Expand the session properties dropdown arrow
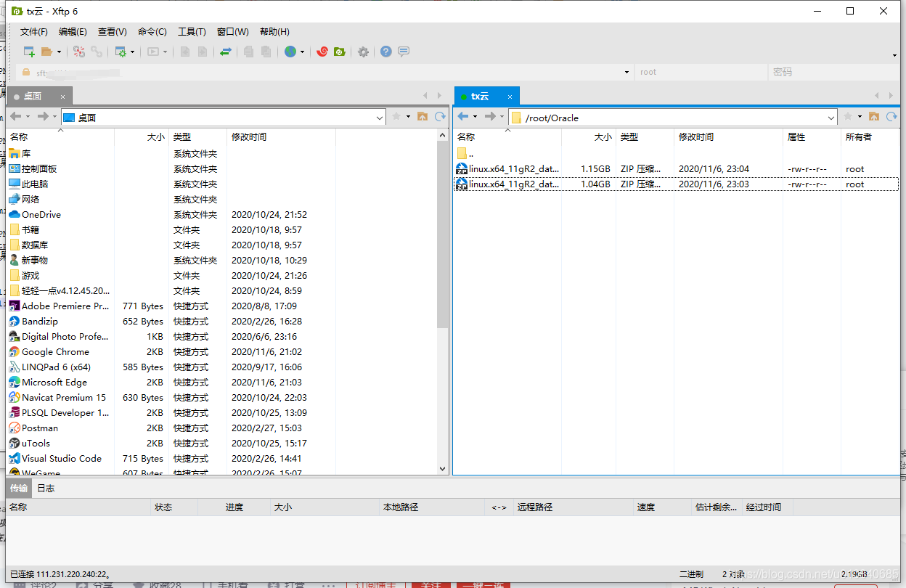This screenshot has width=906, height=588. point(133,52)
